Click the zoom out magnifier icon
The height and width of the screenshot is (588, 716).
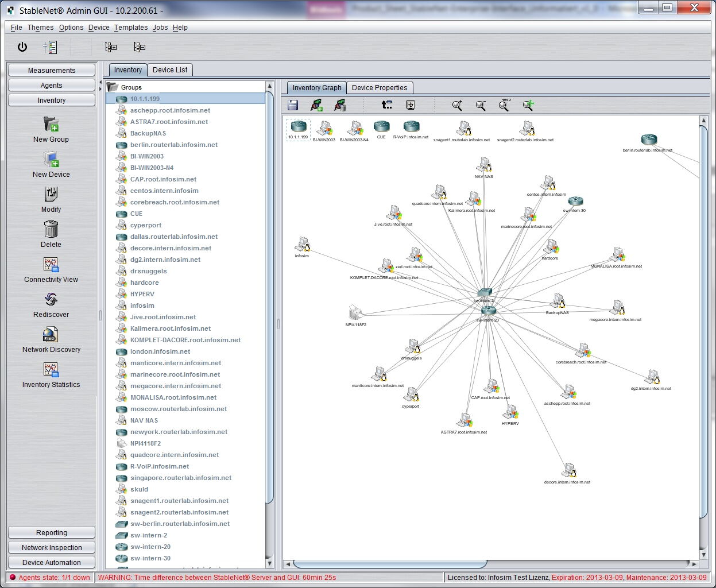click(481, 105)
